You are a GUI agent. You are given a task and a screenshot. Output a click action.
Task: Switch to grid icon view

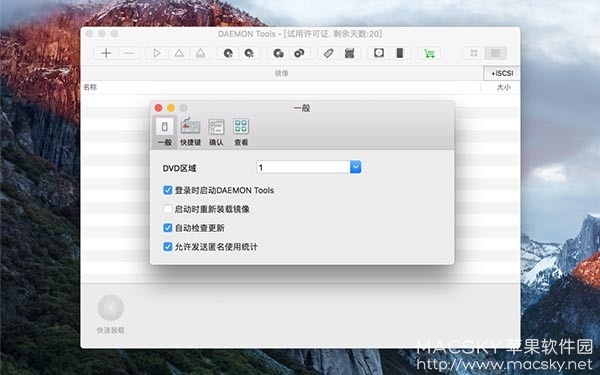(x=474, y=53)
